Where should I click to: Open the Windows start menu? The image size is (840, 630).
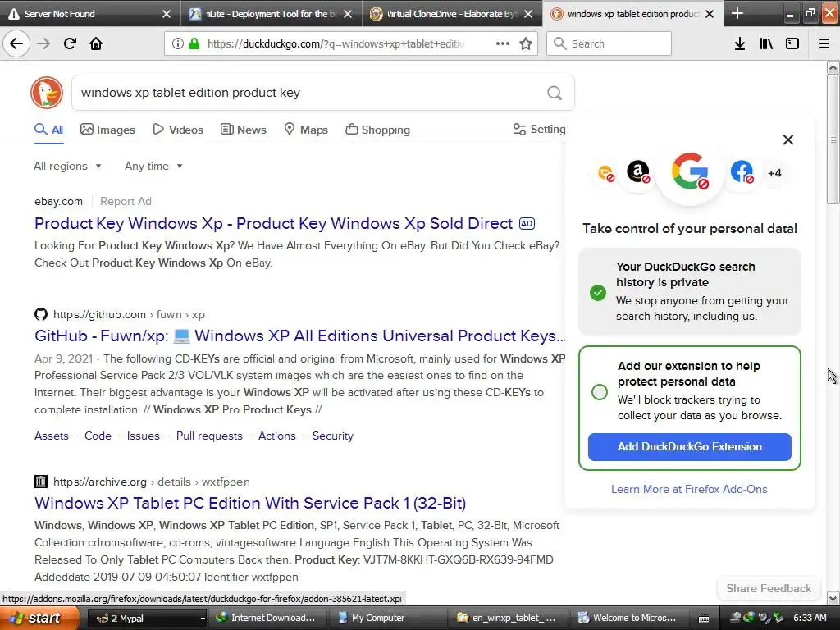tap(39, 619)
